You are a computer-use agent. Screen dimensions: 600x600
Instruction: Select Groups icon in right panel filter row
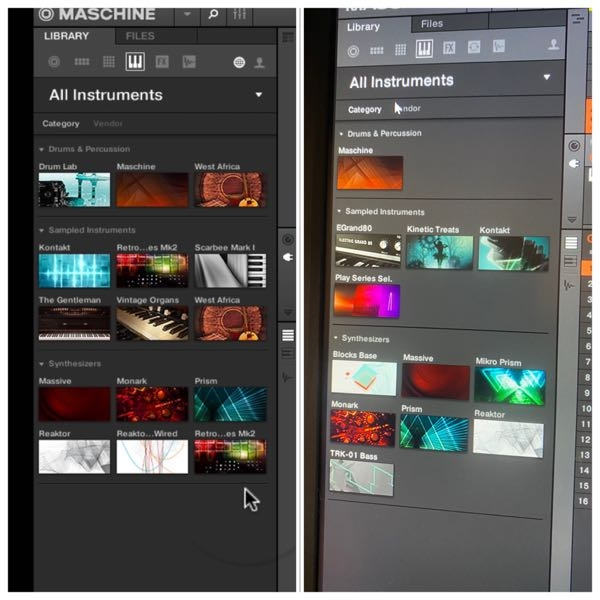tap(377, 51)
